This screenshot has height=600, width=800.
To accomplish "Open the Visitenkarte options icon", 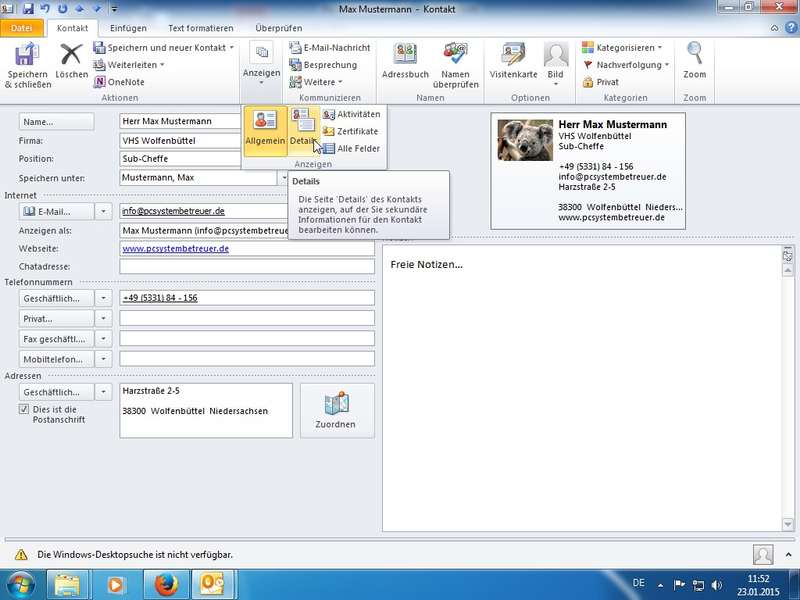I will click(513, 65).
